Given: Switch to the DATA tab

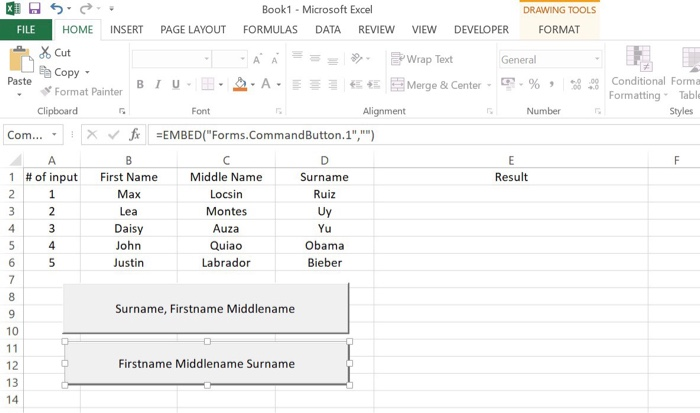Looking at the screenshot, I should (328, 30).
